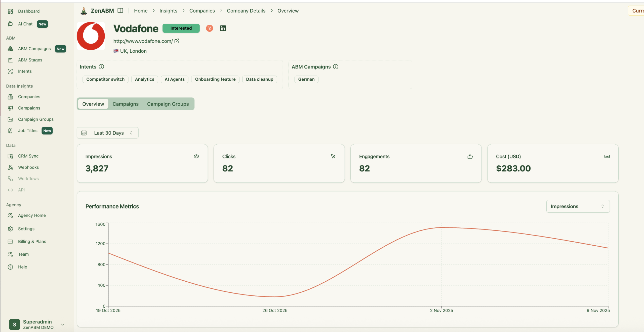Open Vodafone's LinkedIn profile icon
The height and width of the screenshot is (332, 644).
[223, 28]
